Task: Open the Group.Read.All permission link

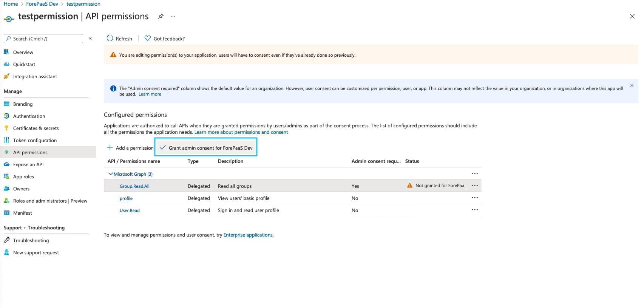Action: (x=134, y=186)
